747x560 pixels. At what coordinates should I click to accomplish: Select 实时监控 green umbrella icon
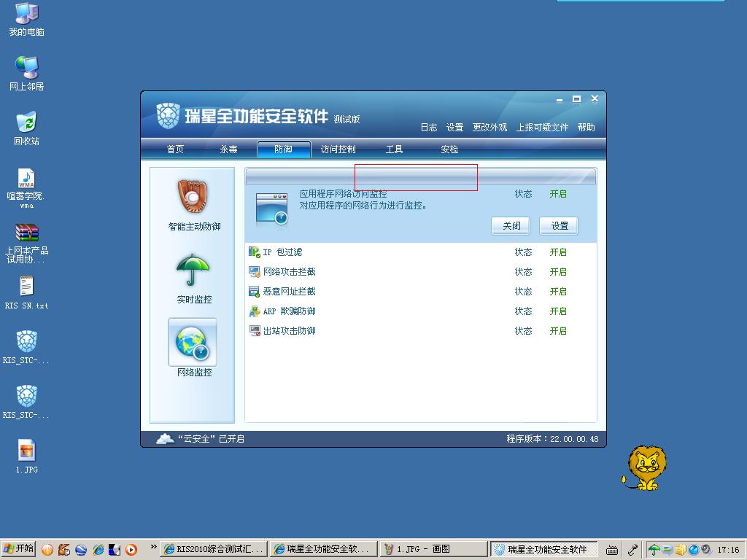[193, 270]
